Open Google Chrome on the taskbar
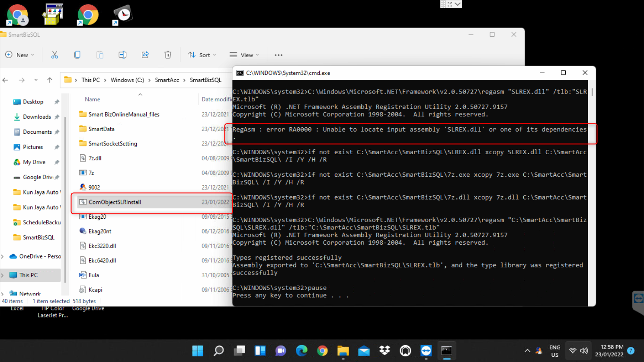 click(x=322, y=350)
